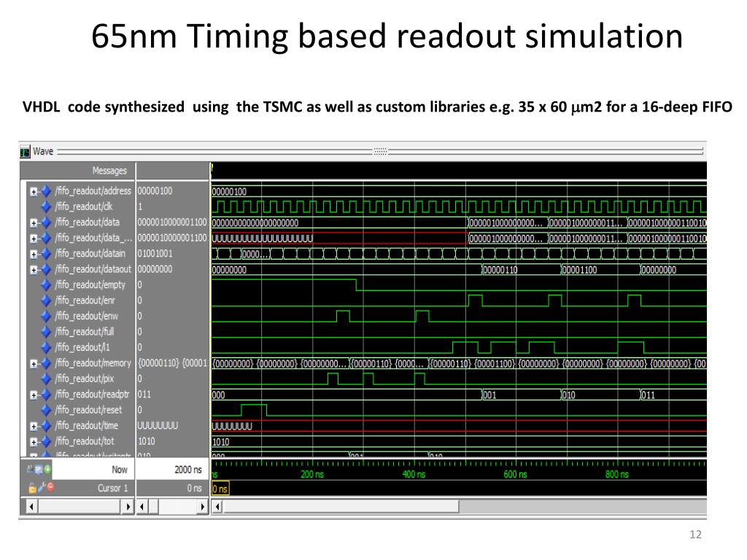The height and width of the screenshot is (560, 747).
Task: Click the names pane left scroll arrow
Action: (31, 507)
